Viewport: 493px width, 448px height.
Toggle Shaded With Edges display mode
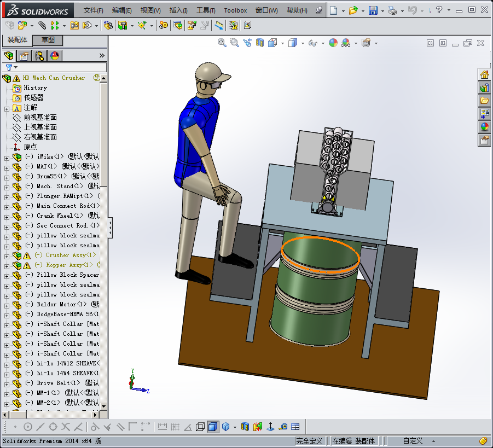(x=213, y=427)
